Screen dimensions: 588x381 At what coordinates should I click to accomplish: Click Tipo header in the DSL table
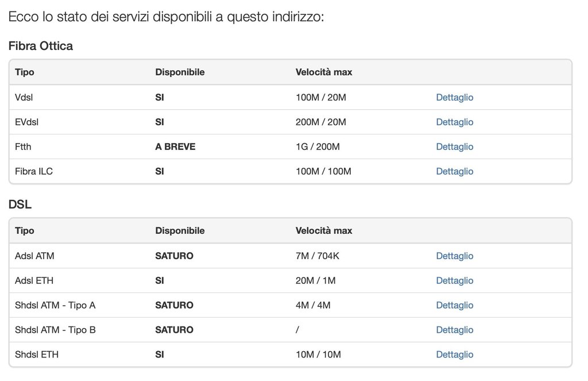(x=24, y=230)
